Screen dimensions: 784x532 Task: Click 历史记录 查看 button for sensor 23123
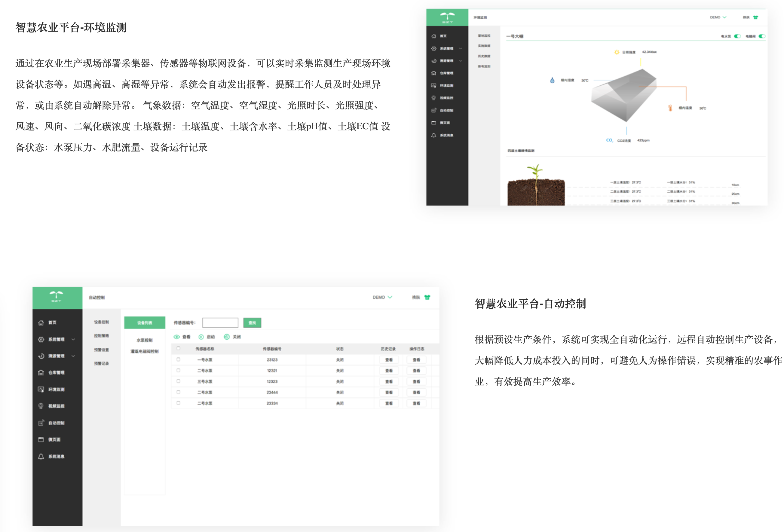click(x=389, y=359)
